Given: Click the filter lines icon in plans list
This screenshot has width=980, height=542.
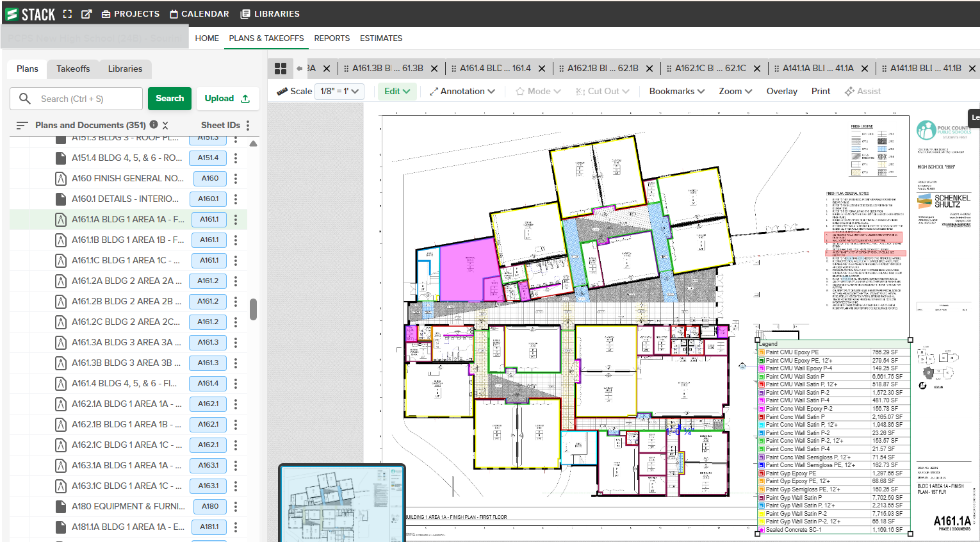Looking at the screenshot, I should [22, 126].
